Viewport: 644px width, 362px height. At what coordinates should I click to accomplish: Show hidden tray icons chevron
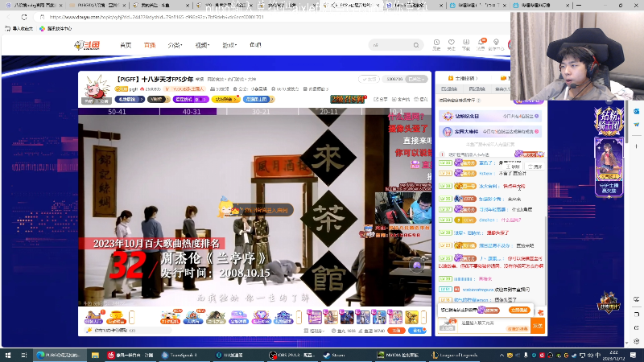point(502,355)
